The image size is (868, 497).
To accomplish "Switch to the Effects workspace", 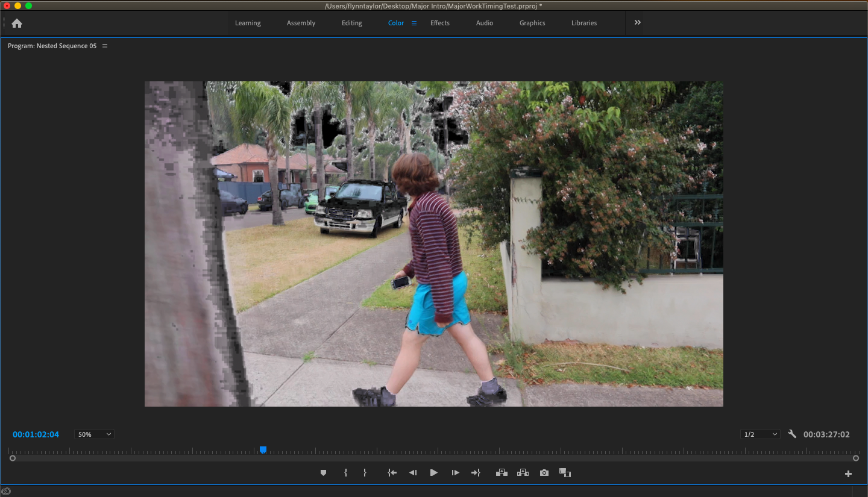I will [439, 23].
